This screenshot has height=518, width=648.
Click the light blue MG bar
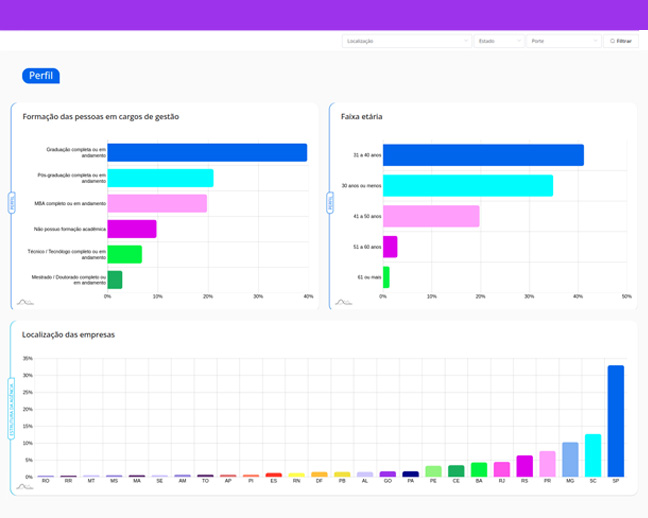(570, 459)
